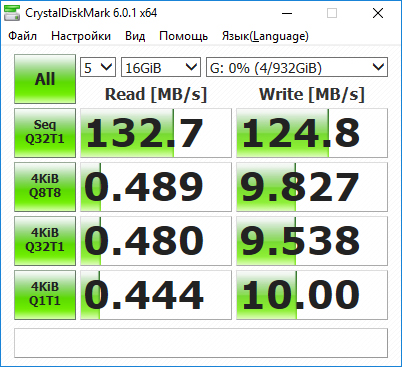This screenshot has width=402, height=367.
Task: Open the Язык(Language) menu
Action: (265, 36)
